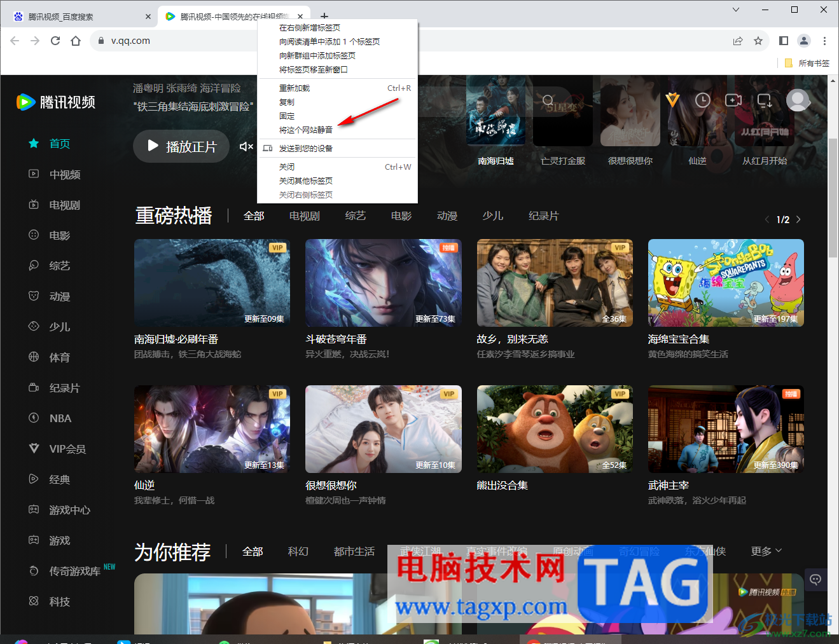Open the 中视频 sidebar icon

coord(34,174)
